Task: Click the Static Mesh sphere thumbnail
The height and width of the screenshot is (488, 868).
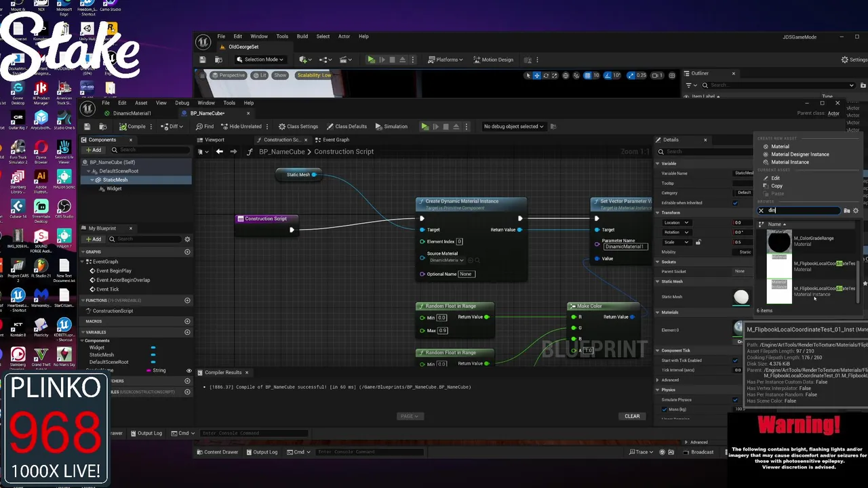Action: [741, 296]
